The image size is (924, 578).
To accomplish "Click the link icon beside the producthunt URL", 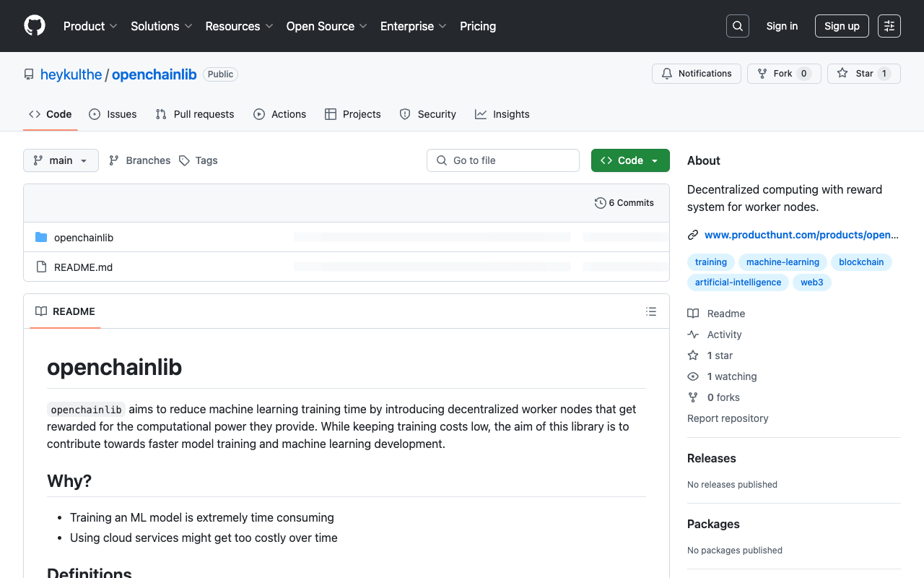I will click(x=693, y=235).
